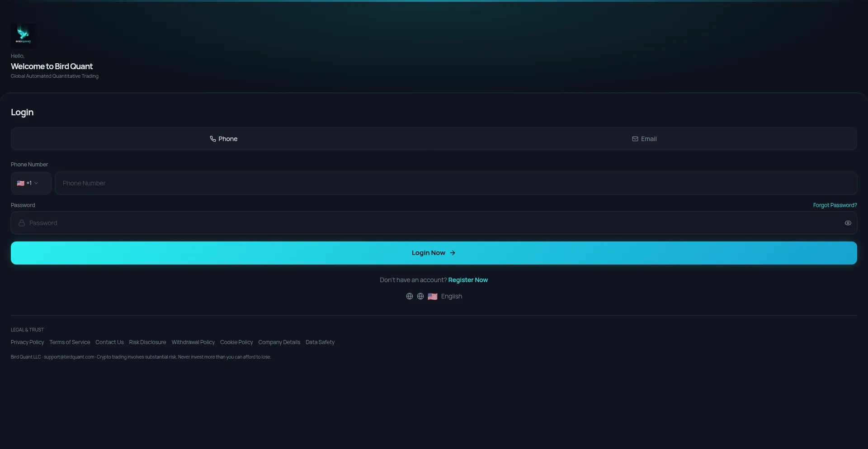Open the English language selector
The image size is (868, 449).
click(x=434, y=296)
